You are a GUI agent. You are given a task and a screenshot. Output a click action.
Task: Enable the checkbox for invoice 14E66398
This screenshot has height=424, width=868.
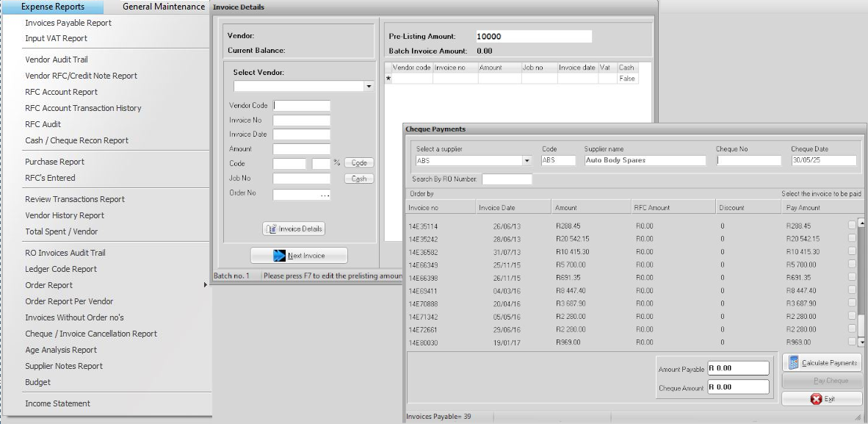(852, 276)
